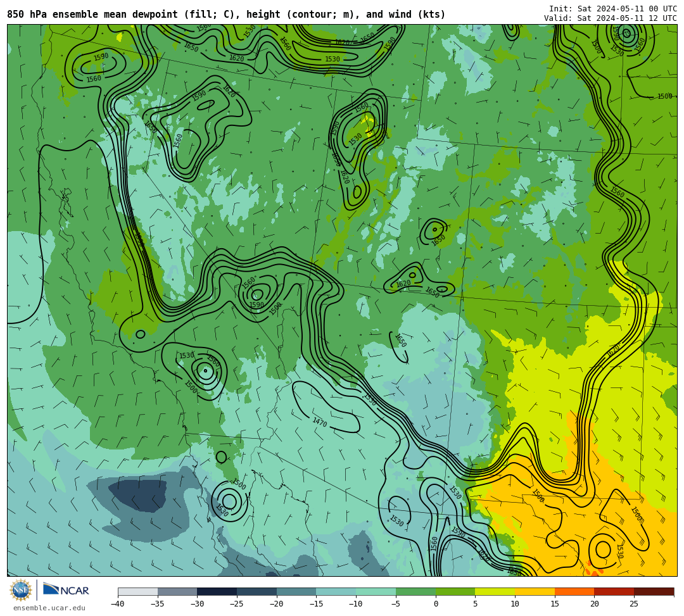684x616 pixels.
Task: Click the Init time label
Action: [x=613, y=9]
